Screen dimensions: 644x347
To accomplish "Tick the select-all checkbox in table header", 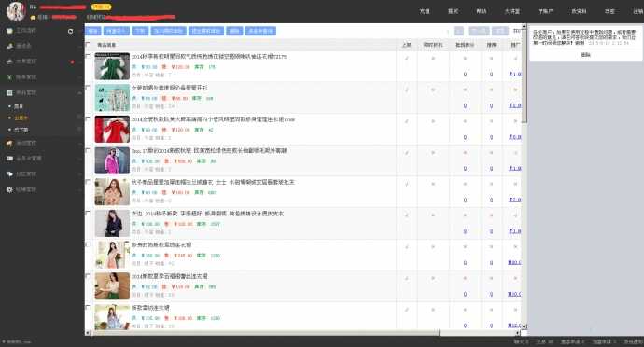I will tap(88, 44).
